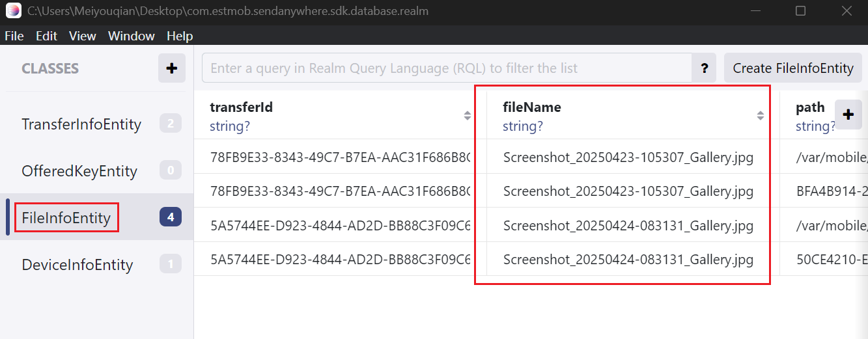
Task: Click the add property plus button
Action: tap(848, 115)
